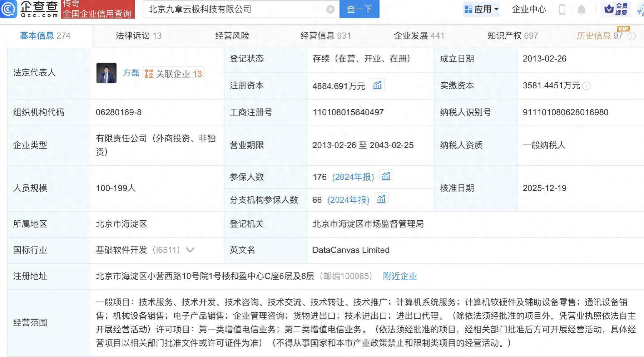644x357 pixels.
Task: Open the mobile app phone icon
Action: pyautogui.click(x=561, y=10)
